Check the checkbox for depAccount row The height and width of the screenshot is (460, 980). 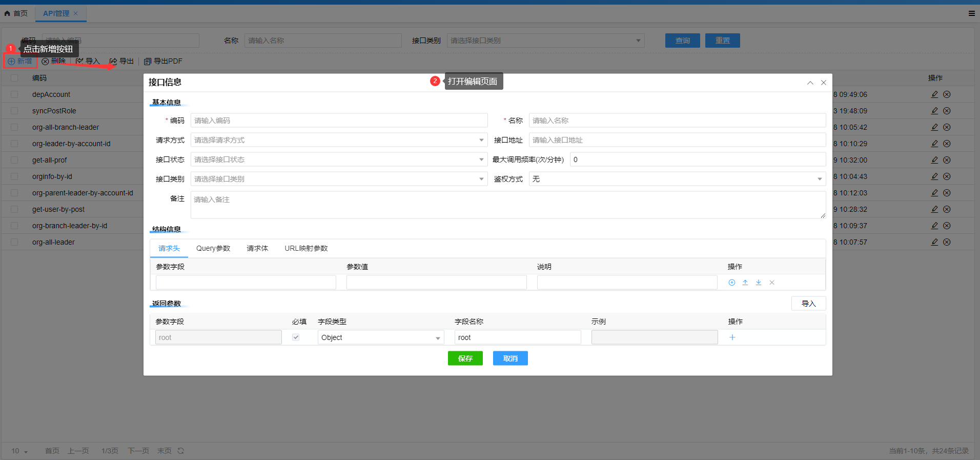tap(14, 94)
